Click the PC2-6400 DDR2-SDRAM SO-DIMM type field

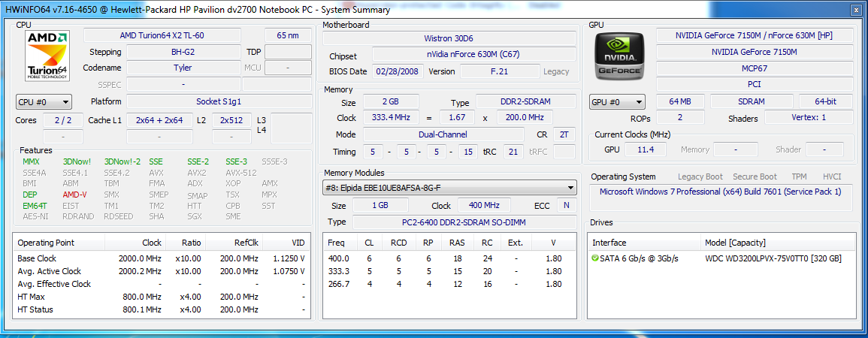pyautogui.click(x=464, y=222)
